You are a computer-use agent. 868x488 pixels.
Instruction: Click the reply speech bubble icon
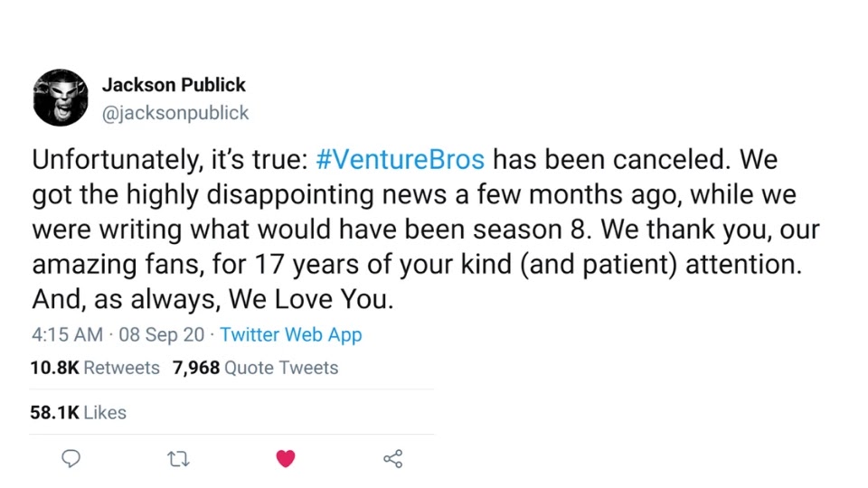[x=71, y=459]
